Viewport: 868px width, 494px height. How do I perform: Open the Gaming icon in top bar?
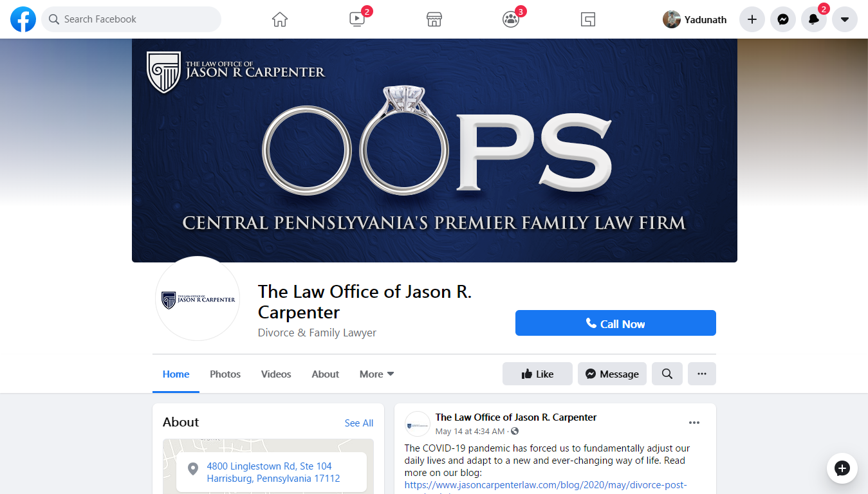click(x=588, y=19)
